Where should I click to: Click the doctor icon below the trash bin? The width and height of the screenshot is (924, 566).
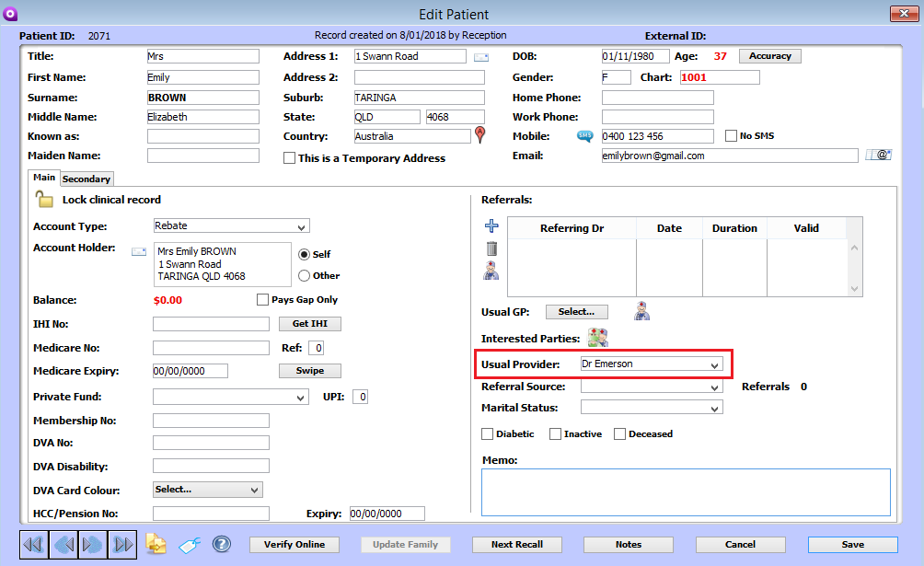point(491,271)
